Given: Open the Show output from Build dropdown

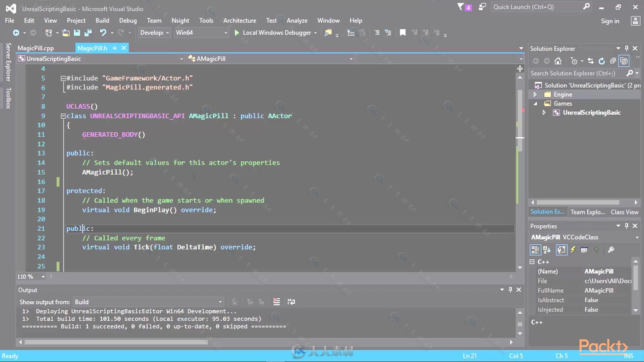Looking at the screenshot, I should 148,302.
